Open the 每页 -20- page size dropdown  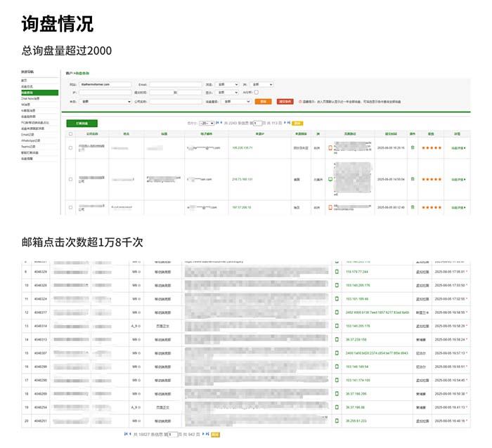tap(207, 123)
